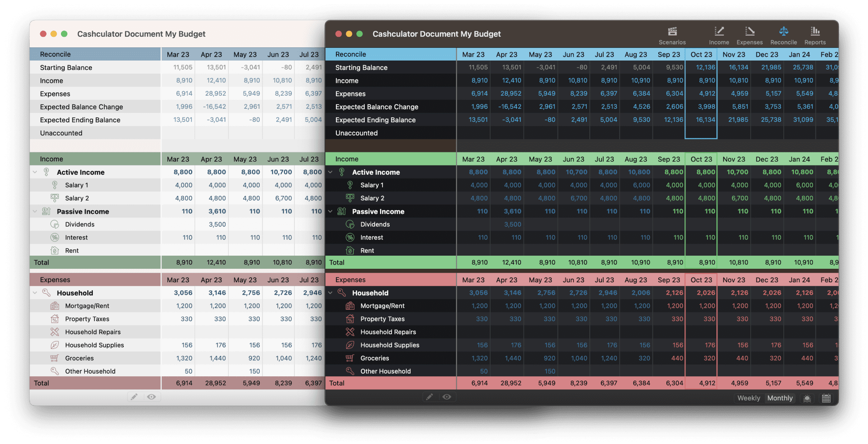Viewport: 868px width, 444px height.
Task: Select the Reconcile view in the toolbar
Action: pos(783,36)
